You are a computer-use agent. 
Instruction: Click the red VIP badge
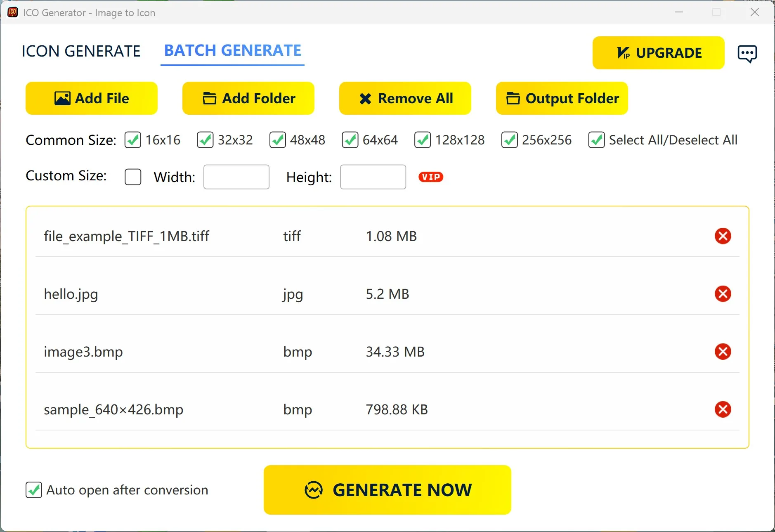coord(430,177)
